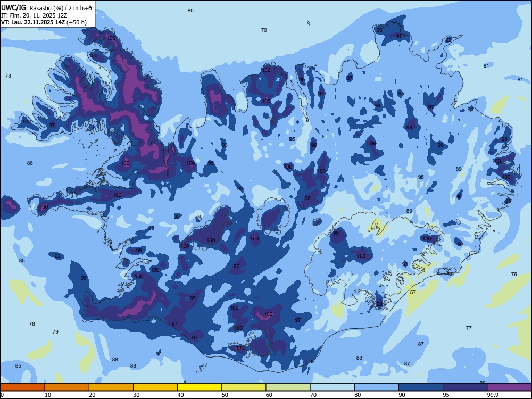Click the dark orange 0–10 legend swatch
The height and width of the screenshot is (399, 532).
pos(22,387)
